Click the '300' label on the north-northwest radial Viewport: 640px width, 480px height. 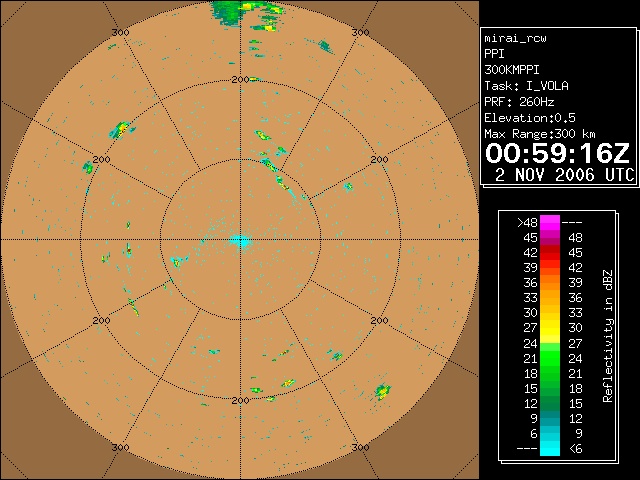coord(120,33)
